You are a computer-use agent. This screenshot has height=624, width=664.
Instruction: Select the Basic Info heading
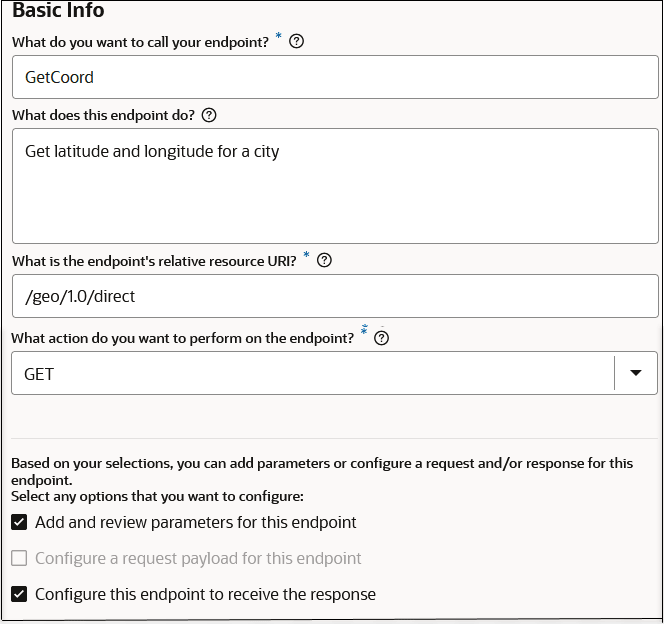coord(58,11)
